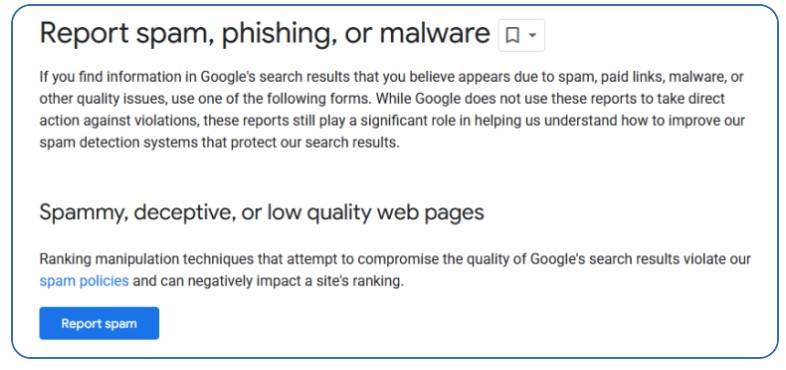
Task: Click the 'Ranking manipulation techniques' phrase
Action: click(146, 259)
